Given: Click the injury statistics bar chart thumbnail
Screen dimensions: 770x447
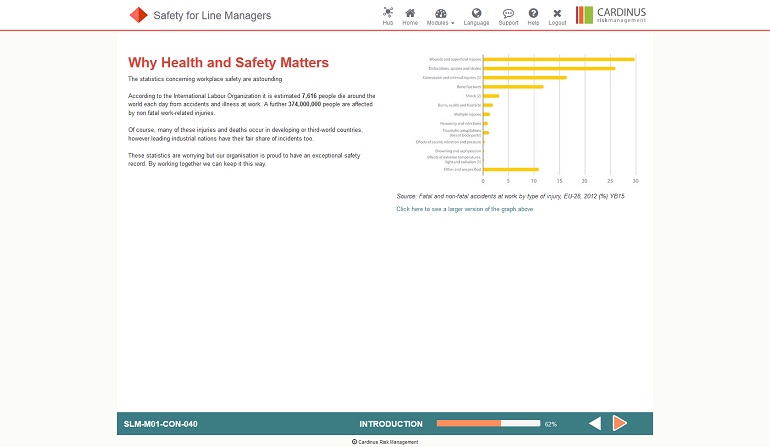Looking at the screenshot, I should (527, 118).
